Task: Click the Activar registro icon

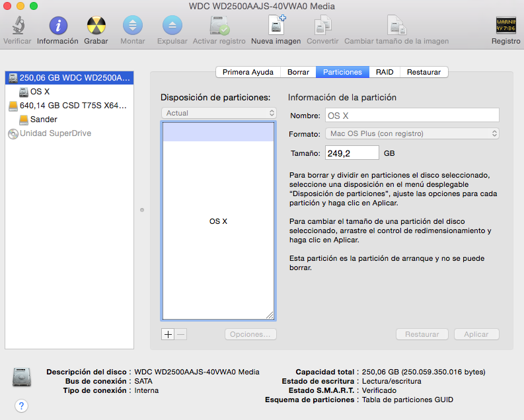Action: click(219, 25)
